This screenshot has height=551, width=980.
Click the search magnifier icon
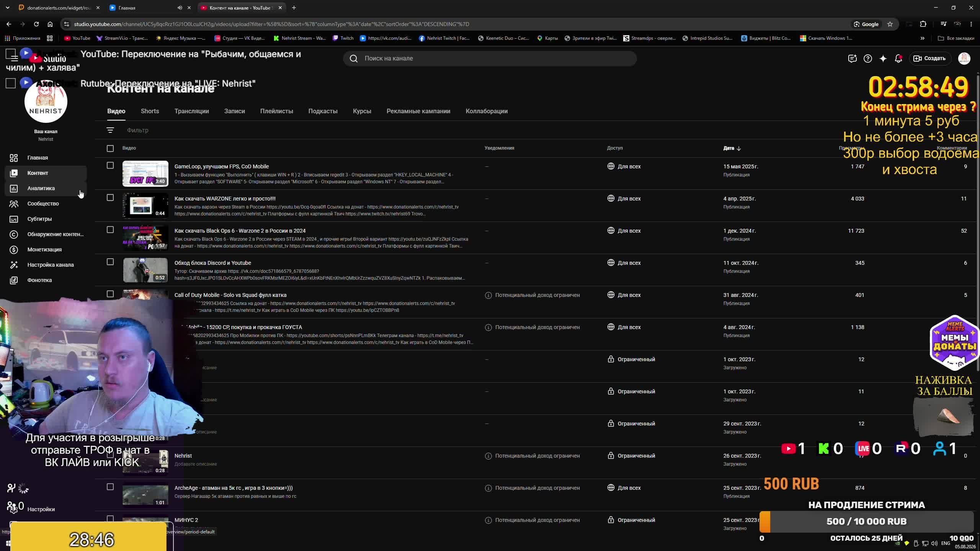354,59
